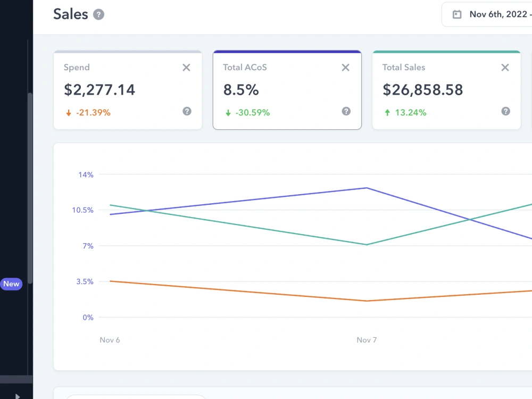
Task: Click the purple ACoS line peak at Nov 7
Action: [x=367, y=188]
